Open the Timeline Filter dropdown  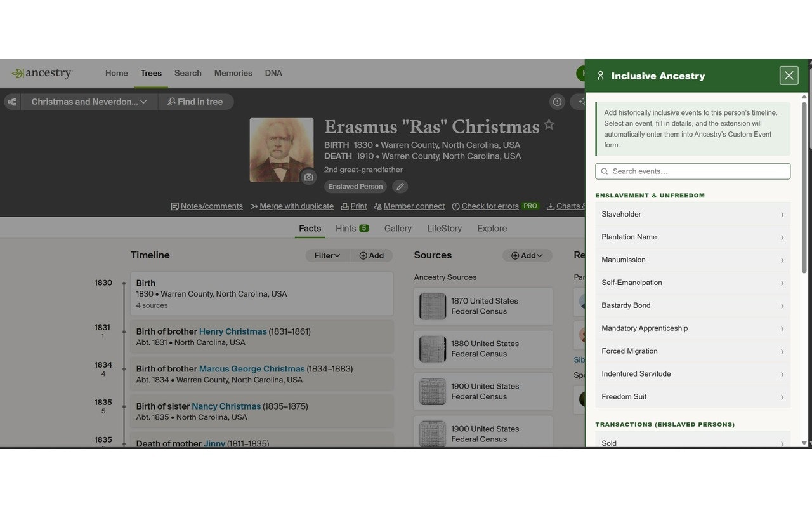click(327, 255)
